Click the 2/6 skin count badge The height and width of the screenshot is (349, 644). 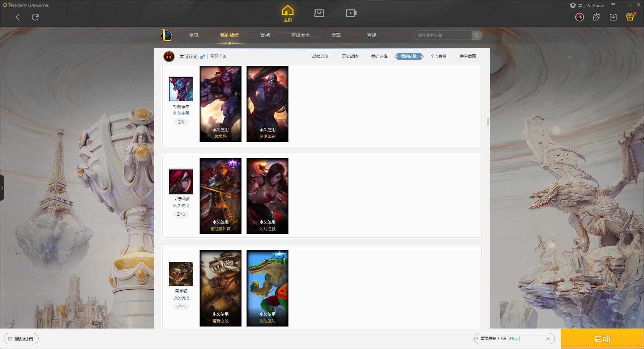181,122
